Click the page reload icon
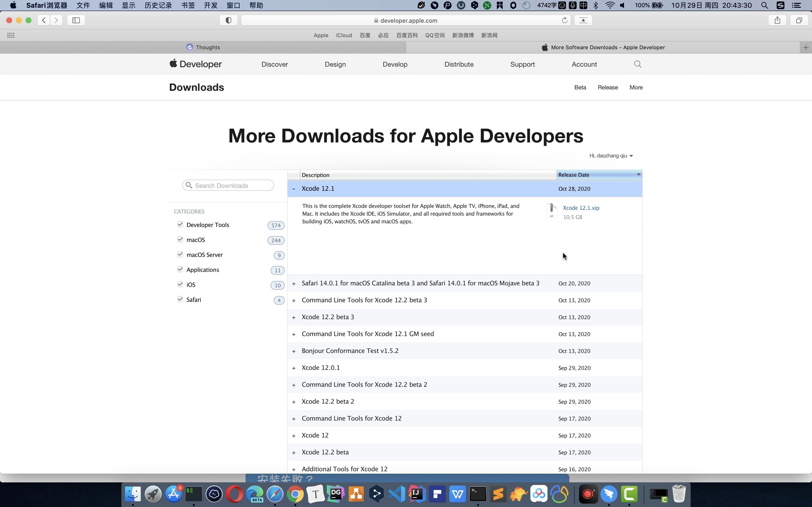 click(565, 21)
